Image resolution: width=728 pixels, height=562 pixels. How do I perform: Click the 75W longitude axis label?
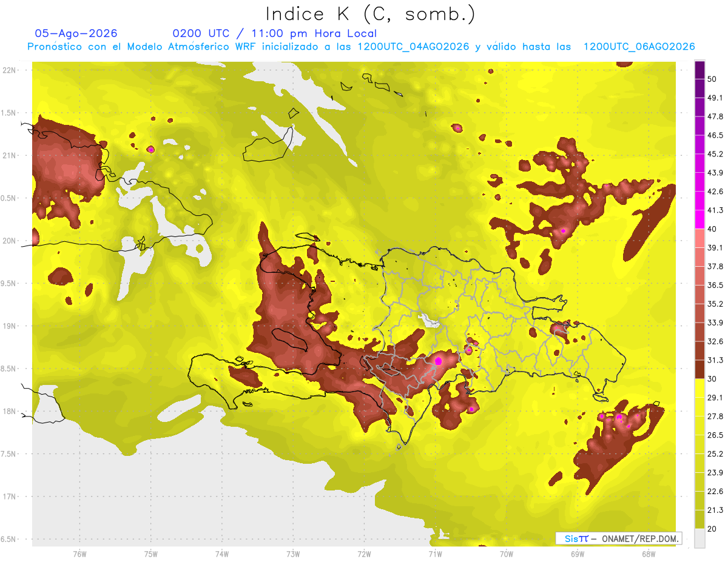(151, 554)
